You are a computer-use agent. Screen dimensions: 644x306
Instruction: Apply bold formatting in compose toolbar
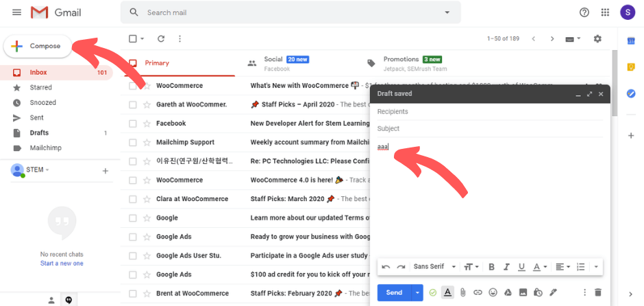(491, 267)
